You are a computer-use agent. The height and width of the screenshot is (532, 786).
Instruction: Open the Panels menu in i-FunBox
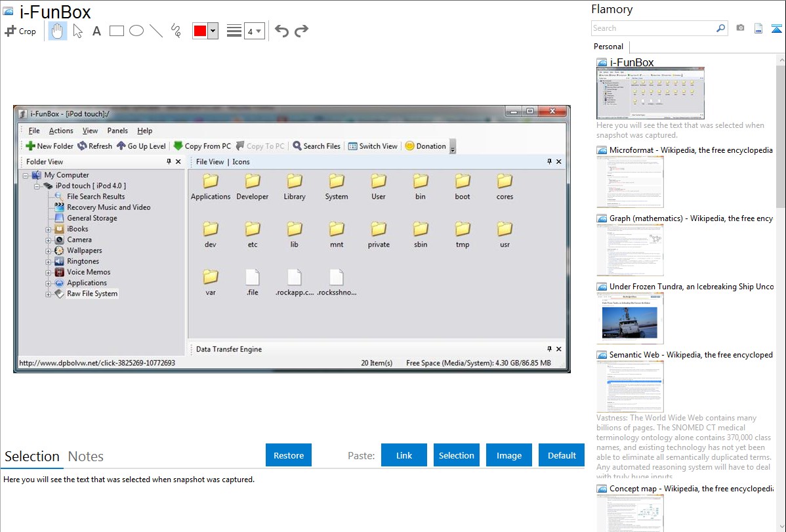click(117, 131)
